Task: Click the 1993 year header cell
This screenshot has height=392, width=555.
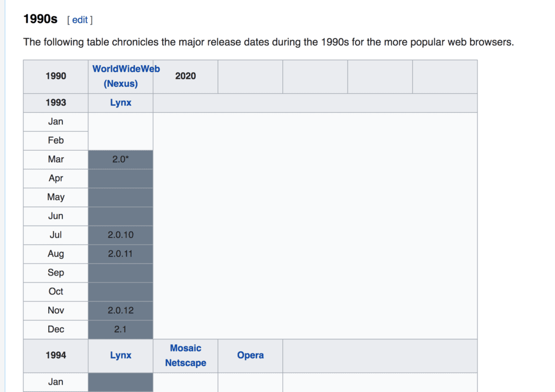Action: pyautogui.click(x=56, y=103)
